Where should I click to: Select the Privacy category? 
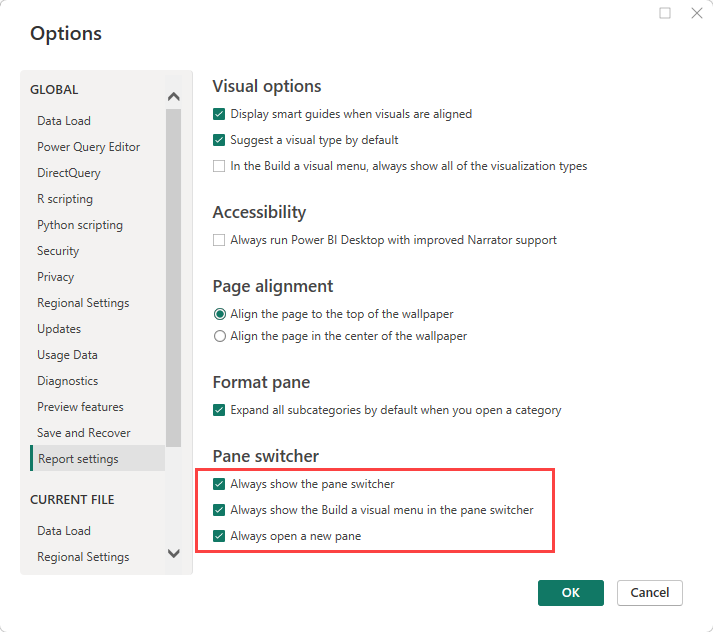(x=55, y=277)
